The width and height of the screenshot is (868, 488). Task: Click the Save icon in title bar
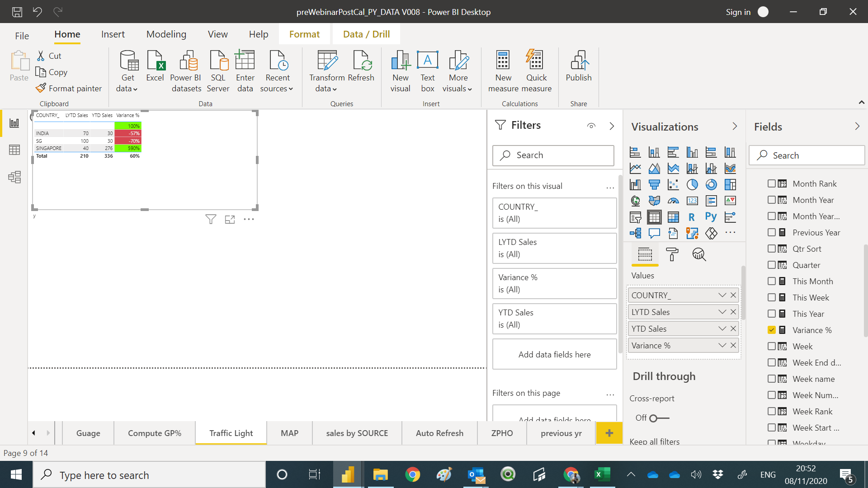click(x=17, y=12)
